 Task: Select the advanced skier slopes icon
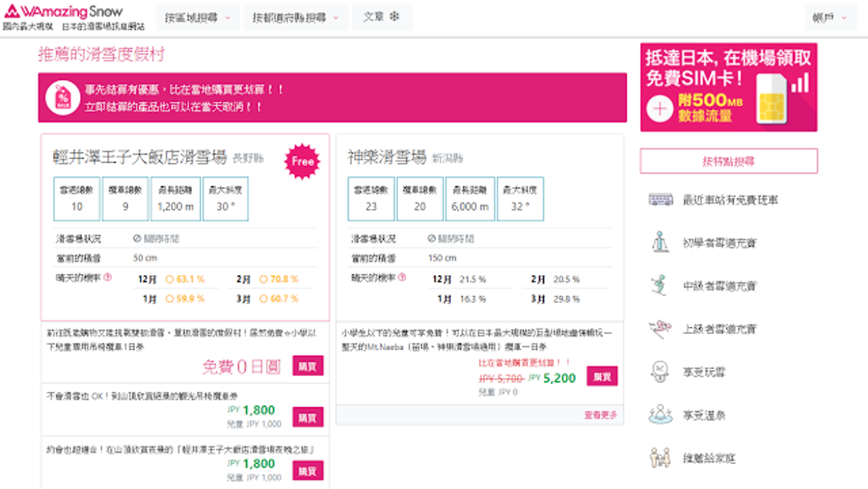(660, 328)
